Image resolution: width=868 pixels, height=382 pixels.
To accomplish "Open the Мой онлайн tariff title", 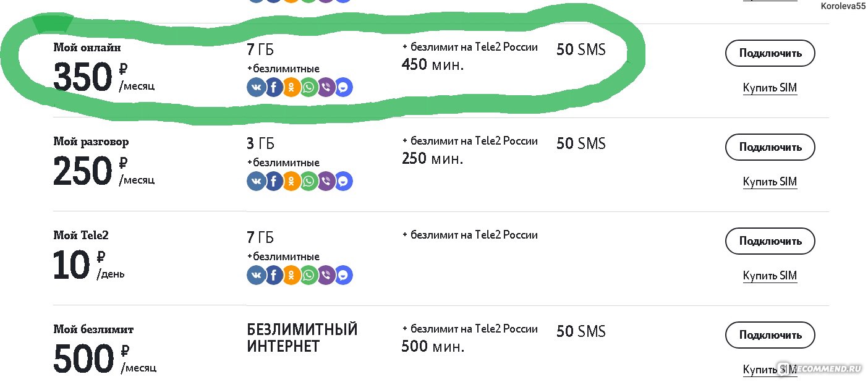I will click(x=87, y=48).
